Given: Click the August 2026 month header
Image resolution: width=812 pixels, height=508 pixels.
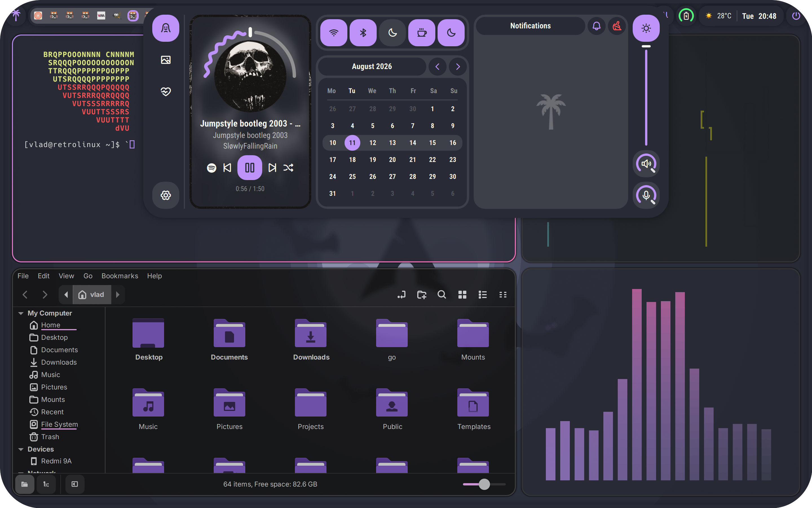Looking at the screenshot, I should point(372,67).
